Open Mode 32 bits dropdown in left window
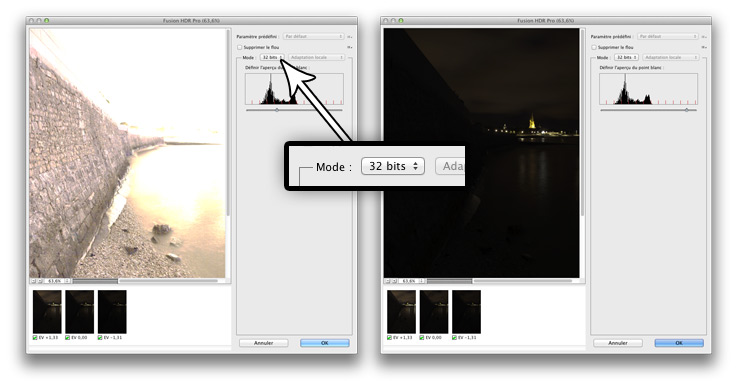The width and height of the screenshot is (740, 381). pos(272,58)
